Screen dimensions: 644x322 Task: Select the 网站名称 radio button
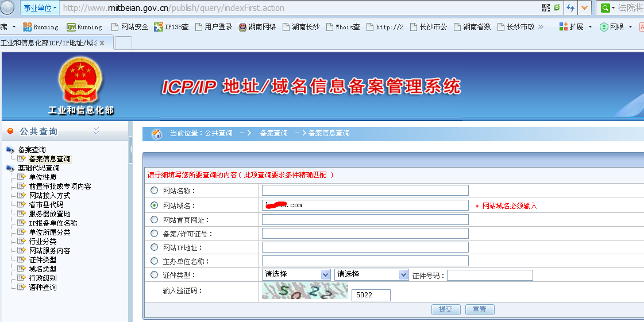(x=154, y=191)
